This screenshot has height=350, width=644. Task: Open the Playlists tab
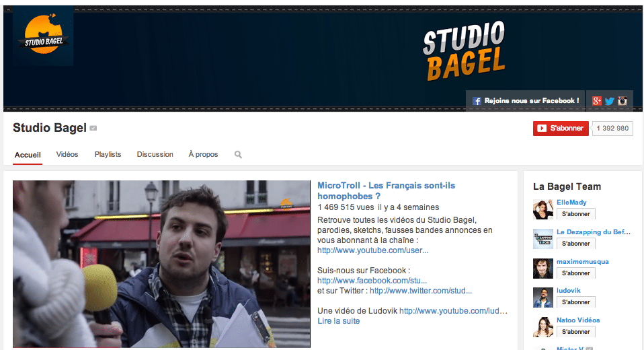108,154
